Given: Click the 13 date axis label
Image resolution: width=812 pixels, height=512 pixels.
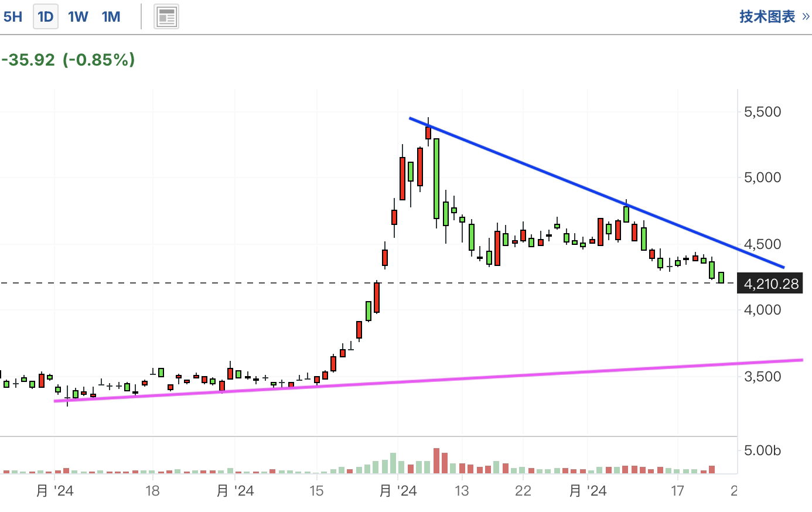Looking at the screenshot, I should [462, 491].
